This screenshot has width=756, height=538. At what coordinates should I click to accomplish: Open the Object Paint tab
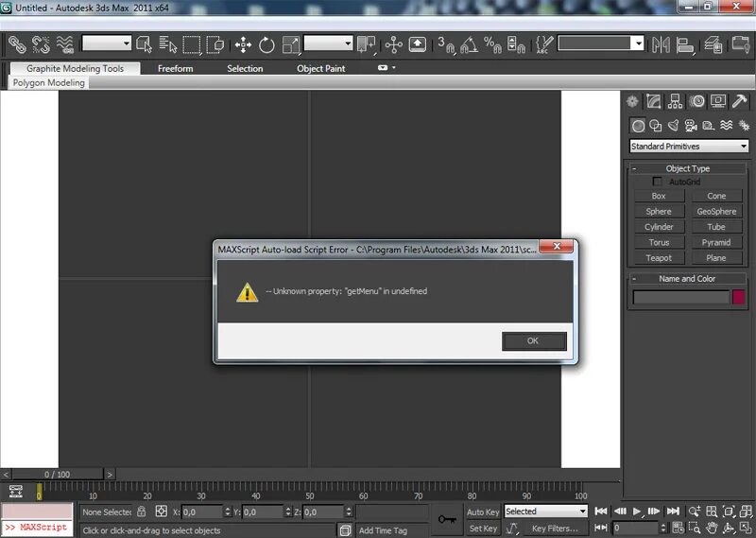click(321, 68)
